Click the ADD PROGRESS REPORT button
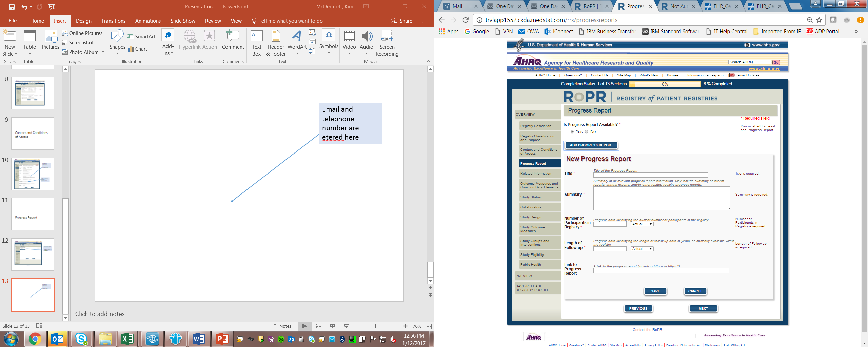The width and height of the screenshot is (868, 347). click(x=591, y=145)
